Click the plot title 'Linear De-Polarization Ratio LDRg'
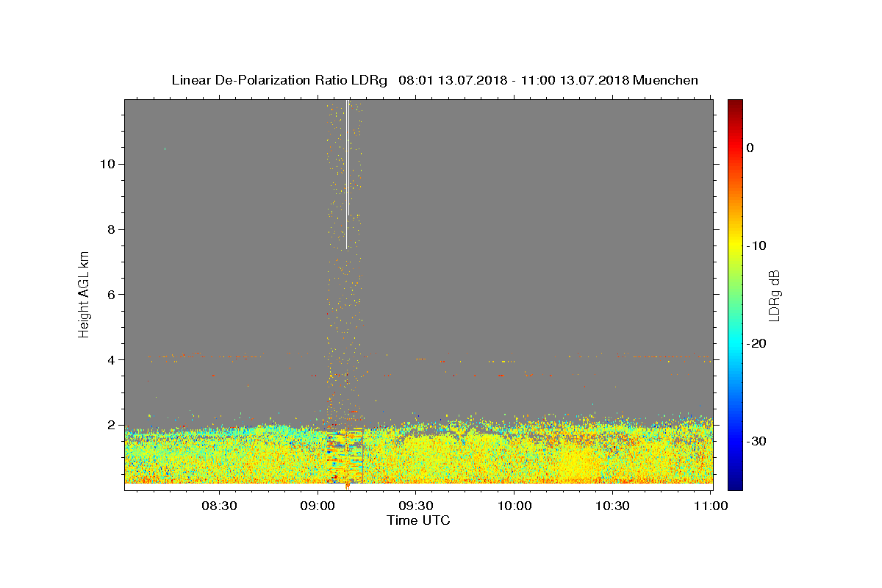The width and height of the screenshot is (882, 588). (x=279, y=80)
